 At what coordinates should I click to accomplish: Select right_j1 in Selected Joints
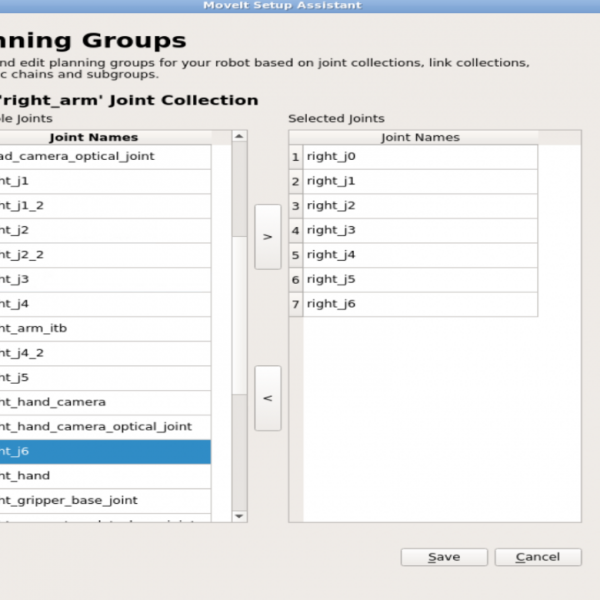420,181
